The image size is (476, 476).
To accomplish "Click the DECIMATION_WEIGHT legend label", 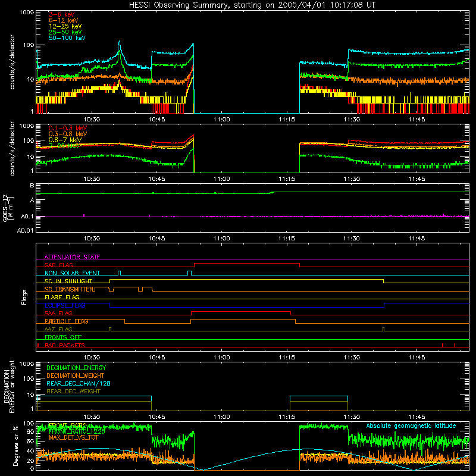I will coord(76,375).
